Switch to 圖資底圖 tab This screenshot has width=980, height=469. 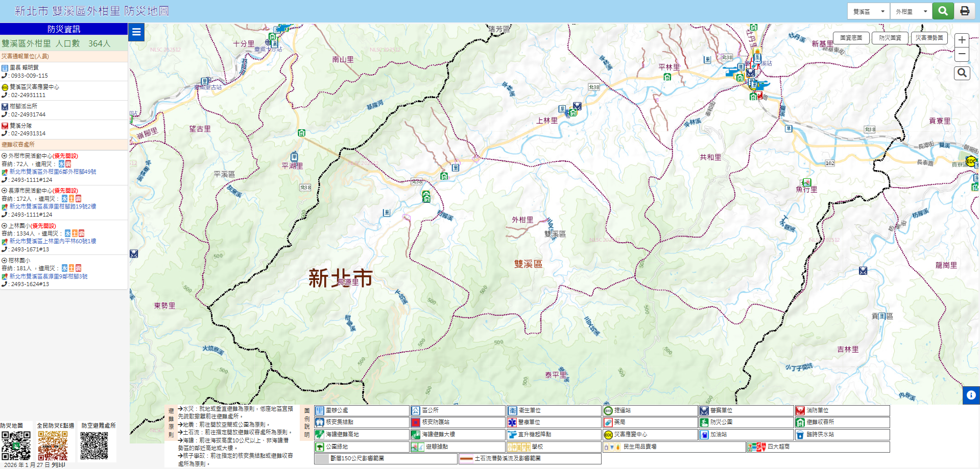coord(851,38)
